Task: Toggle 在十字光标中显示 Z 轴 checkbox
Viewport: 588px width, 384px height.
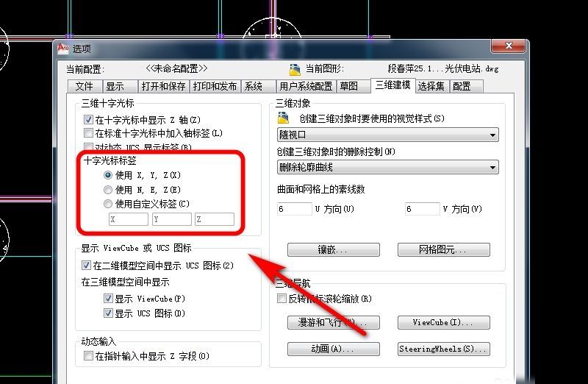Action: [x=88, y=120]
